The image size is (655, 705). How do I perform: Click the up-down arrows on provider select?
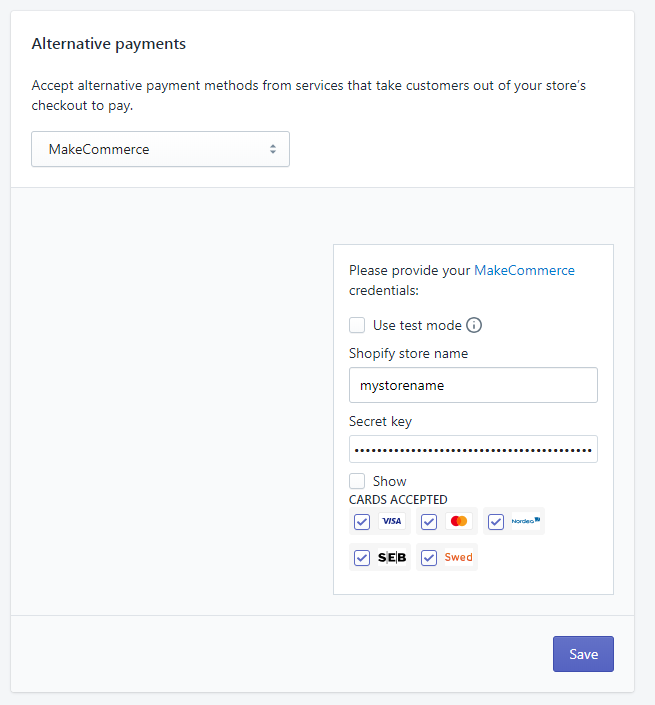[272, 149]
